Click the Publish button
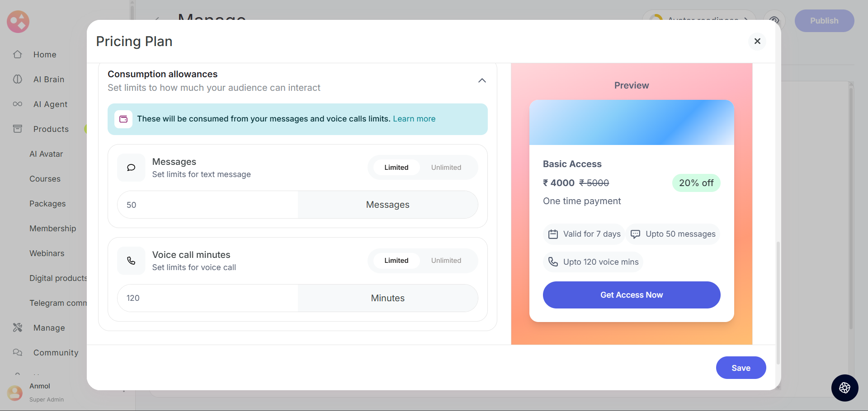 click(824, 21)
